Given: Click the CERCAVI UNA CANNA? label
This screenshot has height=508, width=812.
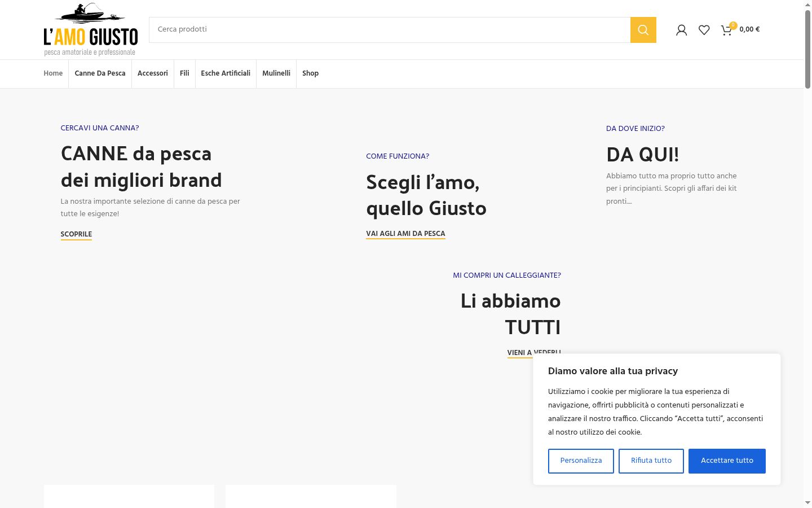Looking at the screenshot, I should point(100,128).
